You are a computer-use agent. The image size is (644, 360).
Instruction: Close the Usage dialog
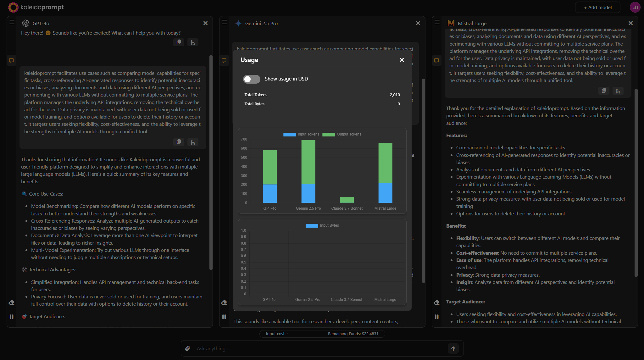tap(402, 60)
